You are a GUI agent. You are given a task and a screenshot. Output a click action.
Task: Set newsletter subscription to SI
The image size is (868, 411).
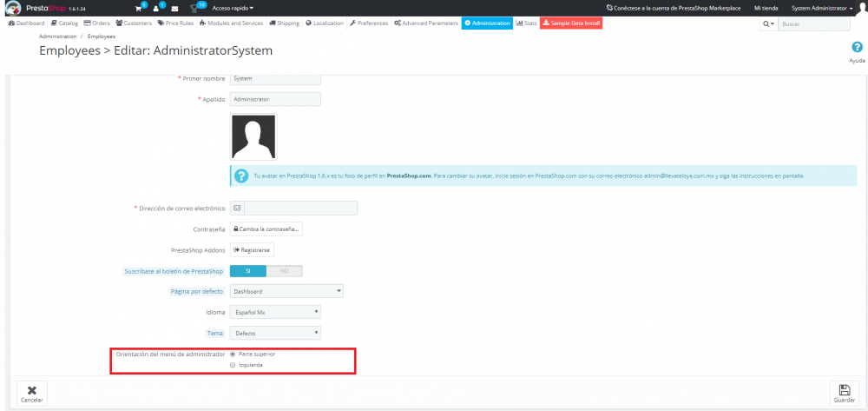[x=248, y=271]
